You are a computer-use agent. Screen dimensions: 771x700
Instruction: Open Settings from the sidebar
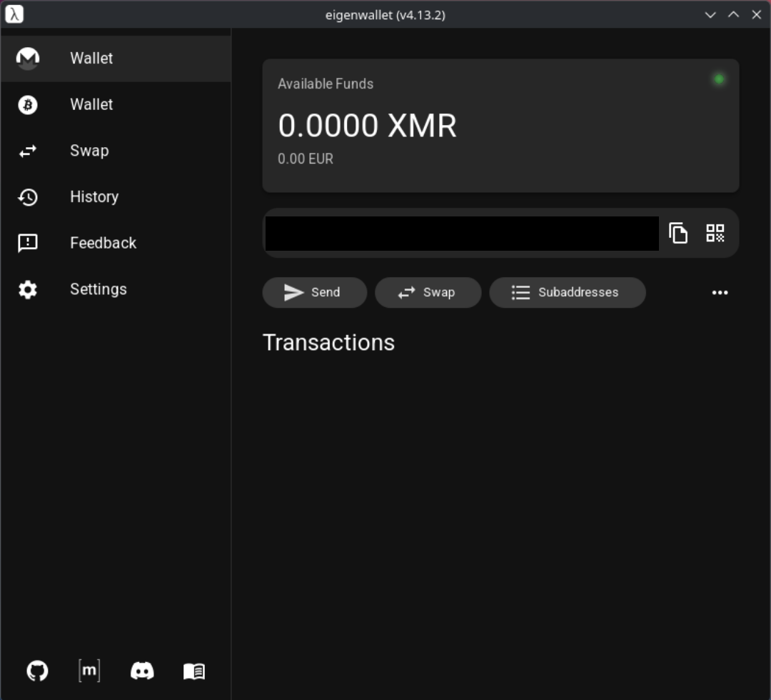(116, 289)
